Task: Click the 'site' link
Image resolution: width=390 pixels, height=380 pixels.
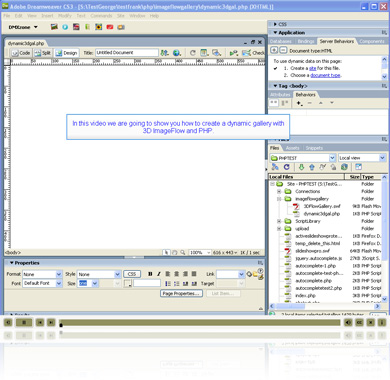Action: point(312,68)
